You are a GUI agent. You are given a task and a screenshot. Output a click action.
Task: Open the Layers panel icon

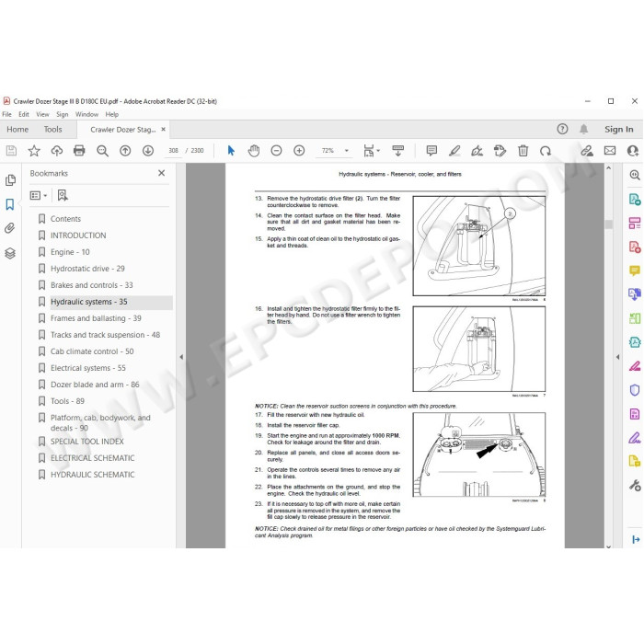coord(10,253)
